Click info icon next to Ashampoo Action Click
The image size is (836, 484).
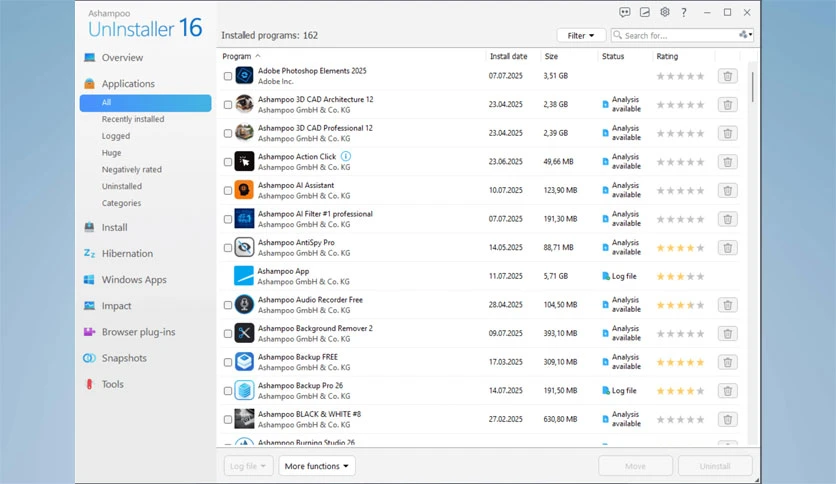coord(345,156)
